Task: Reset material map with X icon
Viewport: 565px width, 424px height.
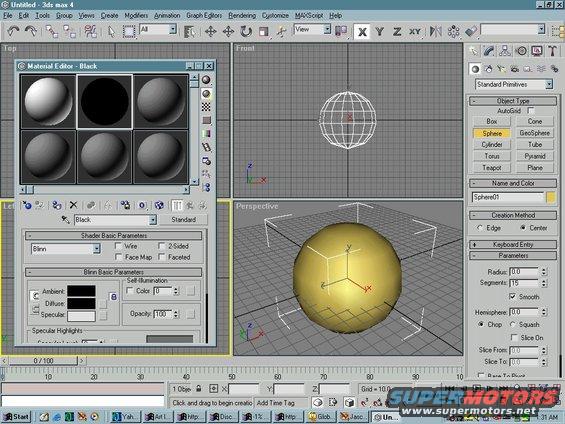Action: coord(74,205)
